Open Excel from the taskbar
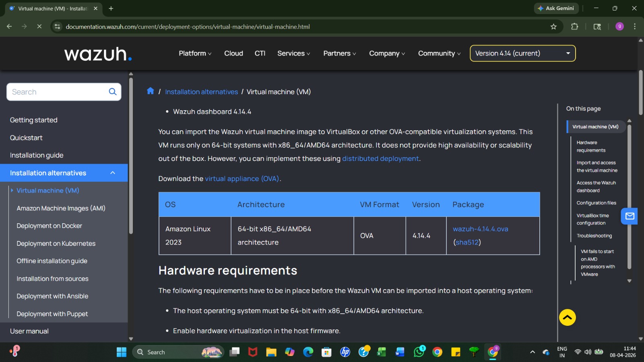The width and height of the screenshot is (644, 362). [381, 352]
